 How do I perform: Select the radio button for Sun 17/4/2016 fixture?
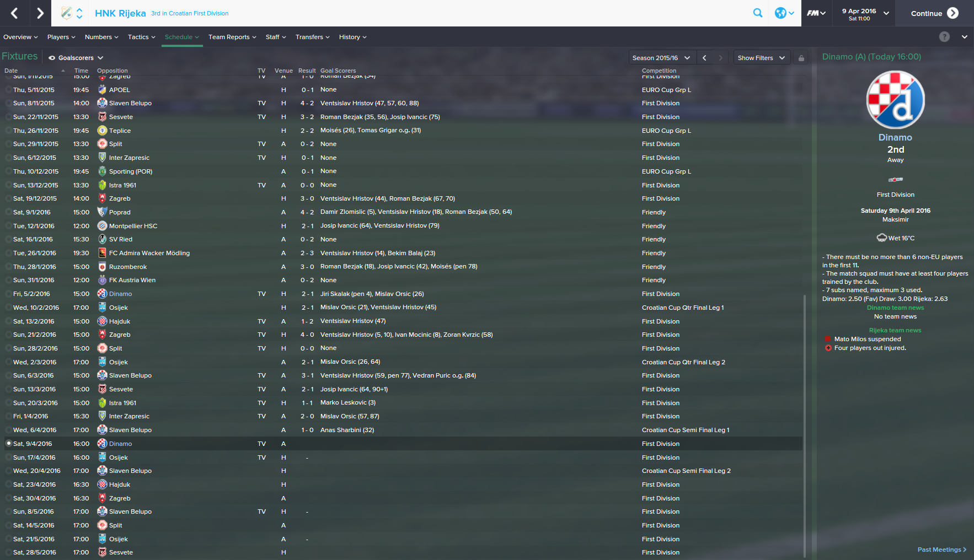[x=8, y=457]
